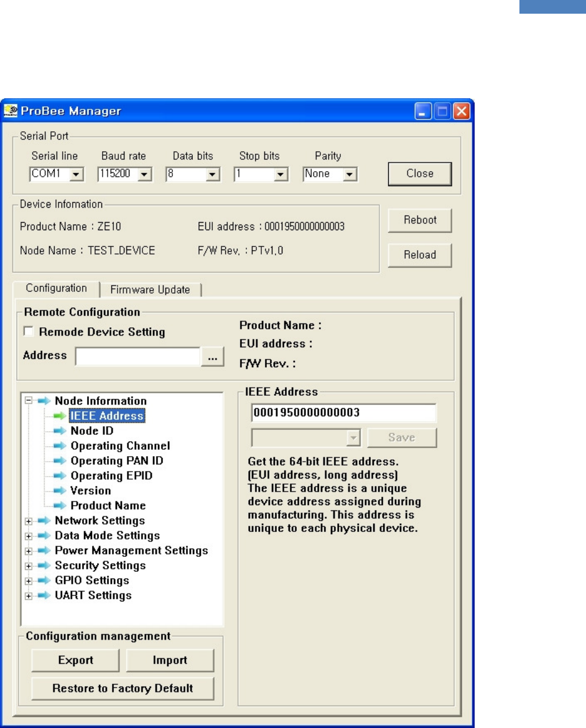Expand the UART Settings node
This screenshot has width=586, height=728.
pyautogui.click(x=29, y=596)
